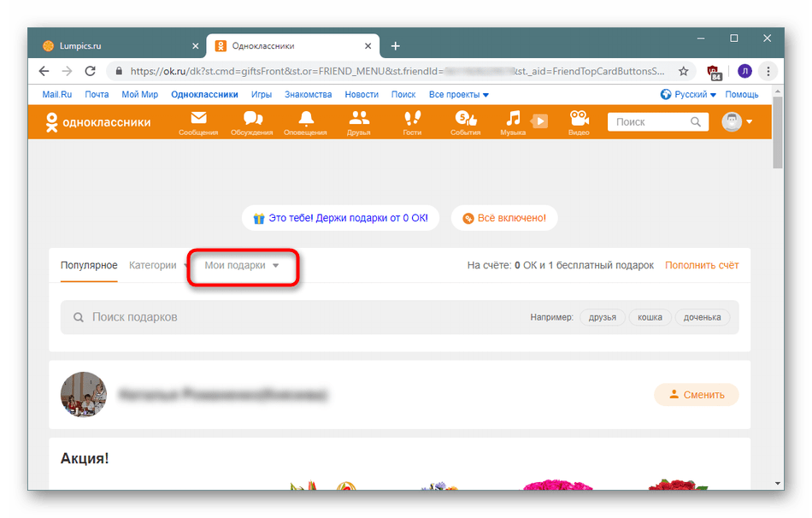Click the recipient's profile photo

click(x=84, y=394)
